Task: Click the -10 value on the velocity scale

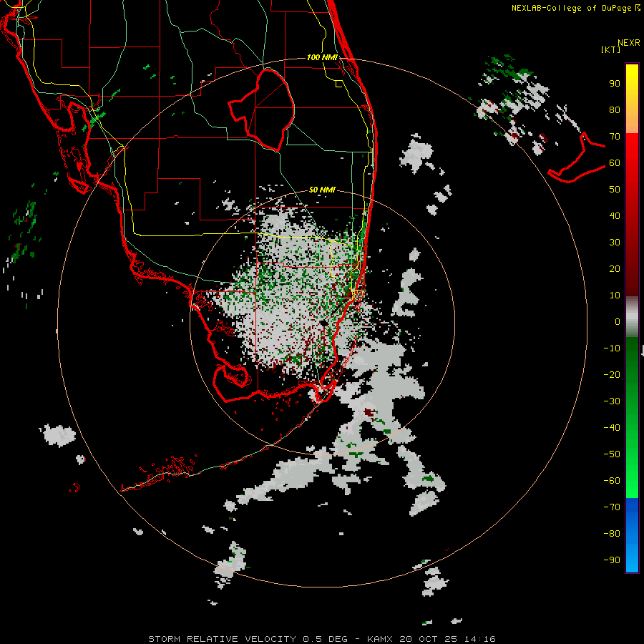Action: (x=612, y=348)
